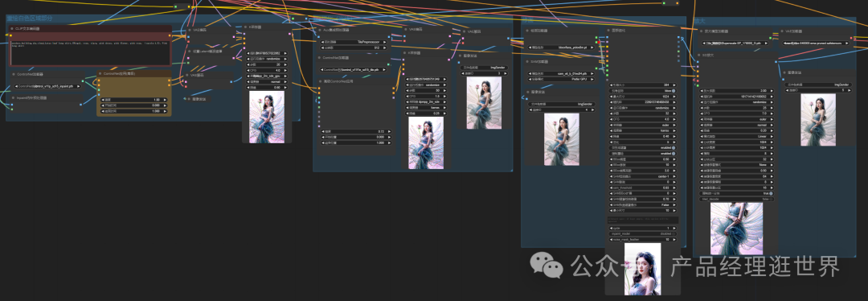
Task: Open the bbox/face_yolov8m.pt model dropdown
Action: click(x=561, y=47)
